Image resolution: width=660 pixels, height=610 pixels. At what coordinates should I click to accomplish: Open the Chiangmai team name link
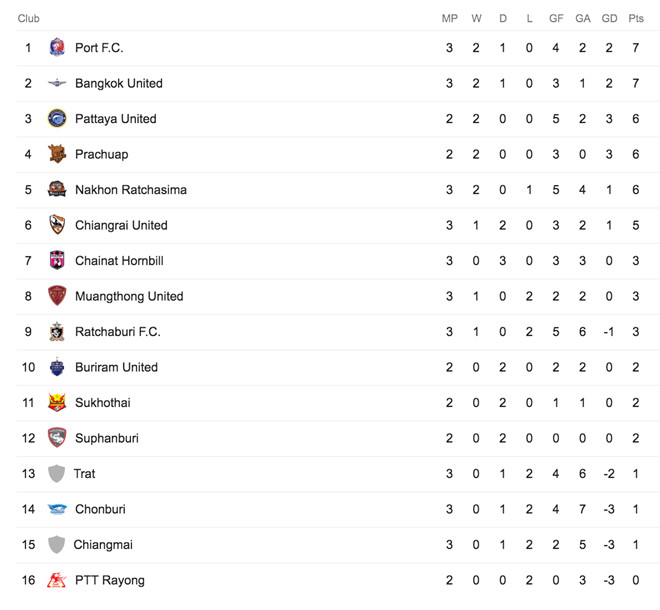click(103, 544)
